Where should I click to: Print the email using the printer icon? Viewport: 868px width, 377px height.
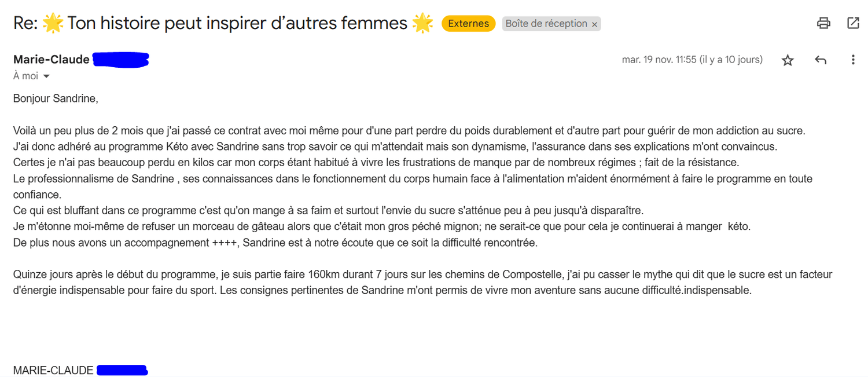click(x=823, y=23)
